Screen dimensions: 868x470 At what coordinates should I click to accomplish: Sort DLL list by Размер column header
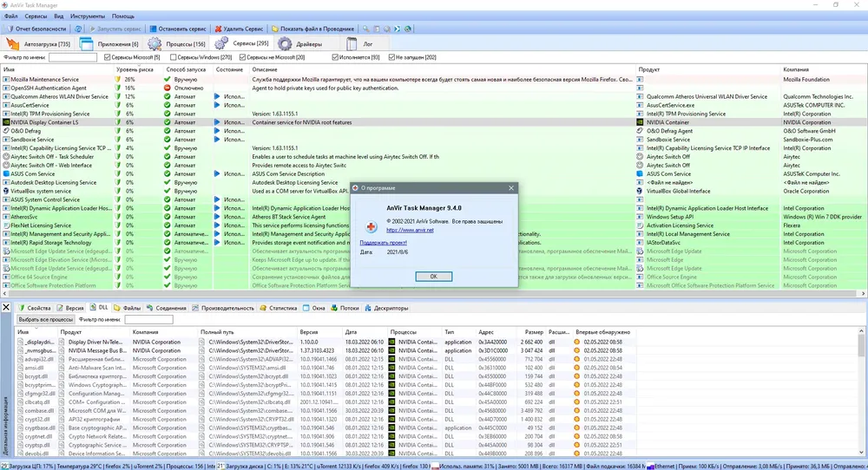tap(532, 332)
